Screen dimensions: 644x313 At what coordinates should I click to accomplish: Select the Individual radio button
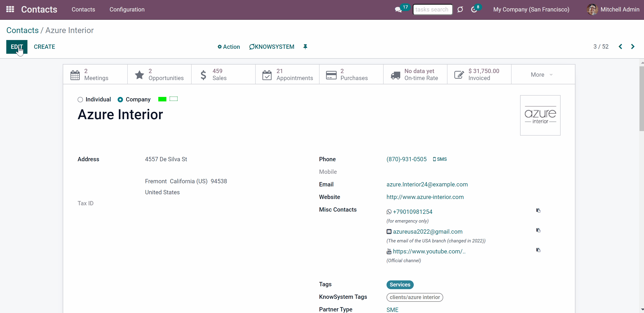point(80,100)
